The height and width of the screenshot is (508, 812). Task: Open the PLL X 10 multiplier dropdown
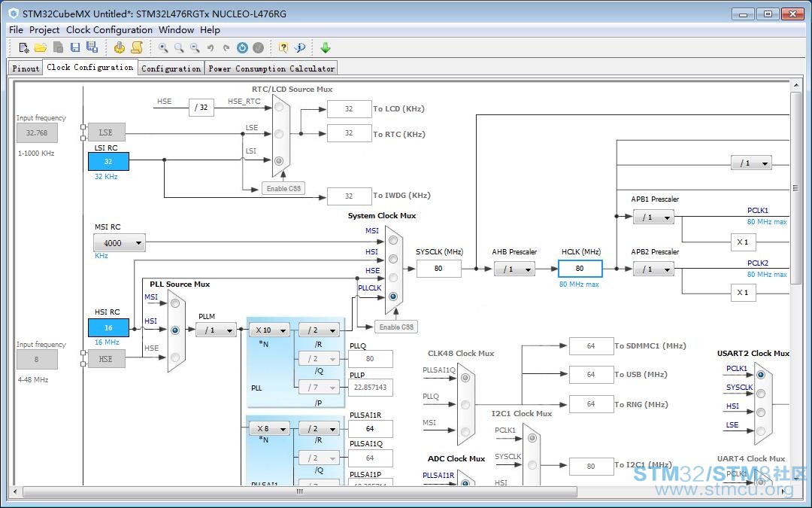(270, 330)
